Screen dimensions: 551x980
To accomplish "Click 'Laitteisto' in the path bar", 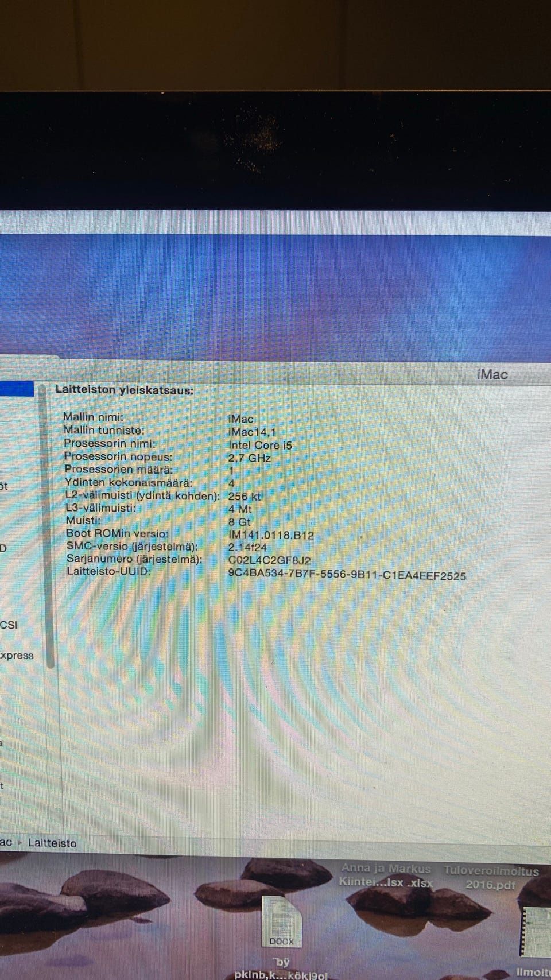I will coord(52,843).
